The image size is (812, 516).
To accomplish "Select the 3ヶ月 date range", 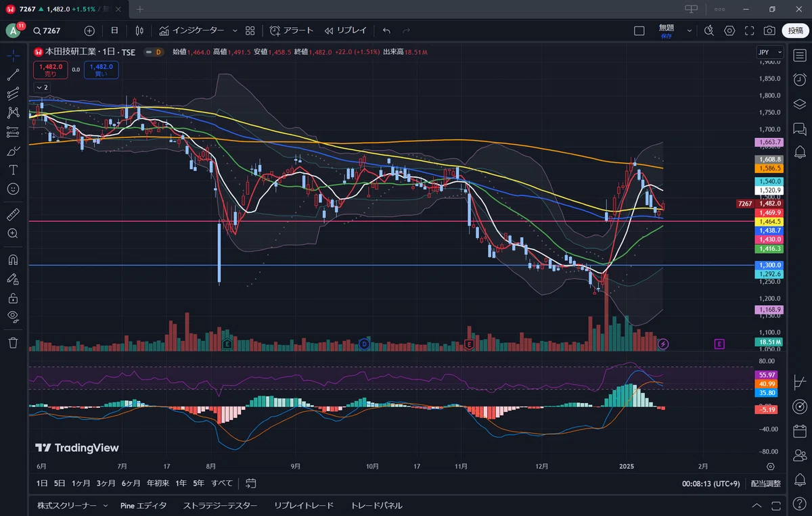I will tap(106, 483).
